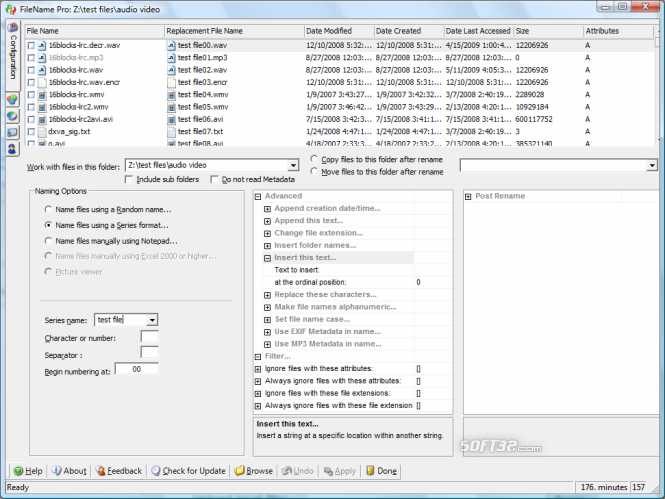Select Copy files to this folder after rename
Viewport: 665px width, 499px height.
pyautogui.click(x=313, y=159)
